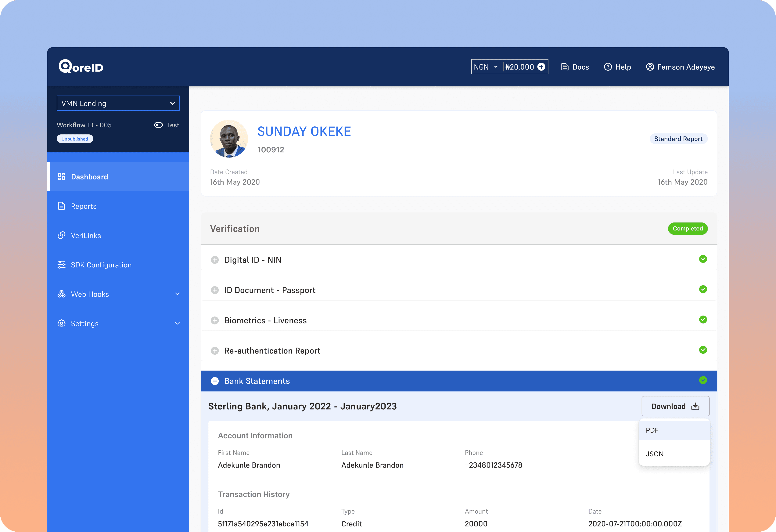Click the Download button

tap(675, 406)
